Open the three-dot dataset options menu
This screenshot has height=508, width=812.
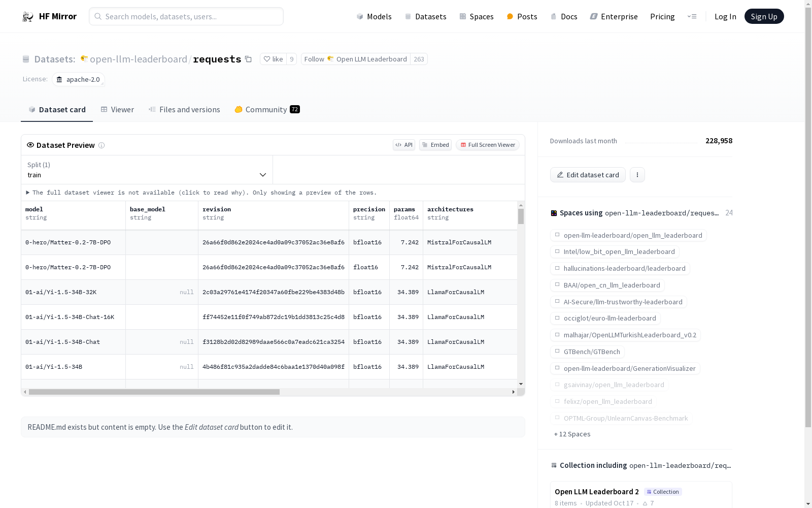[x=637, y=175]
